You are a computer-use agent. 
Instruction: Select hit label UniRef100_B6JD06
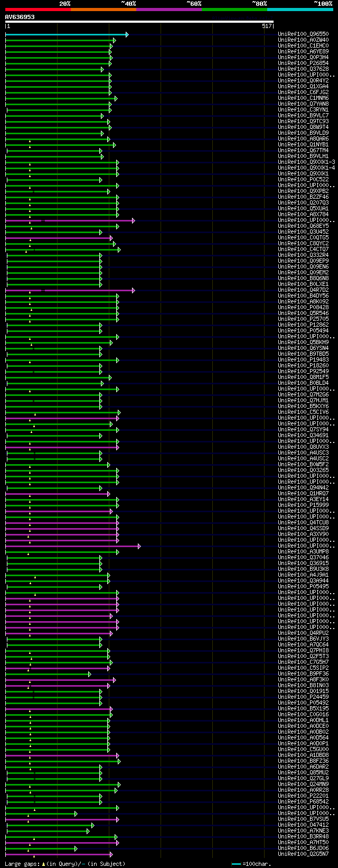(303, 848)
